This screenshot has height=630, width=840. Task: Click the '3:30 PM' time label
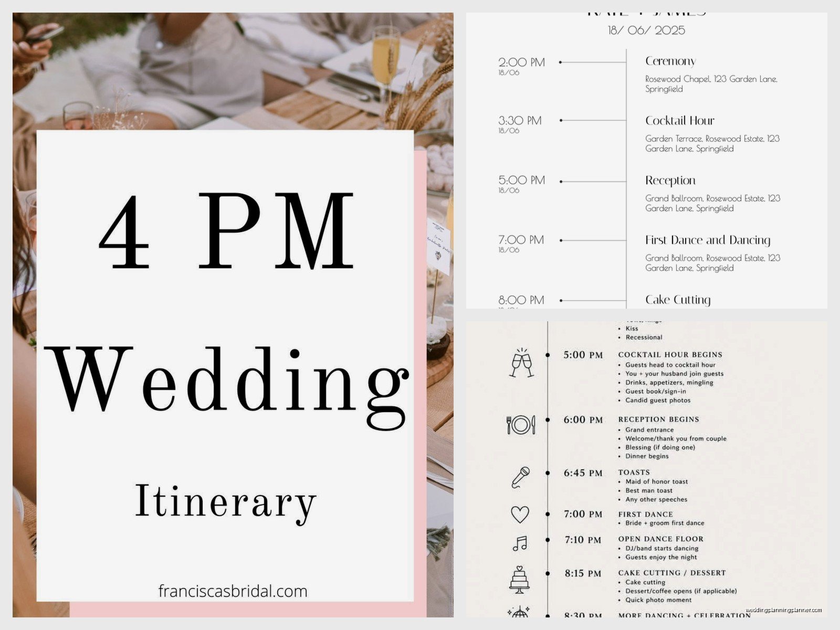520,120
